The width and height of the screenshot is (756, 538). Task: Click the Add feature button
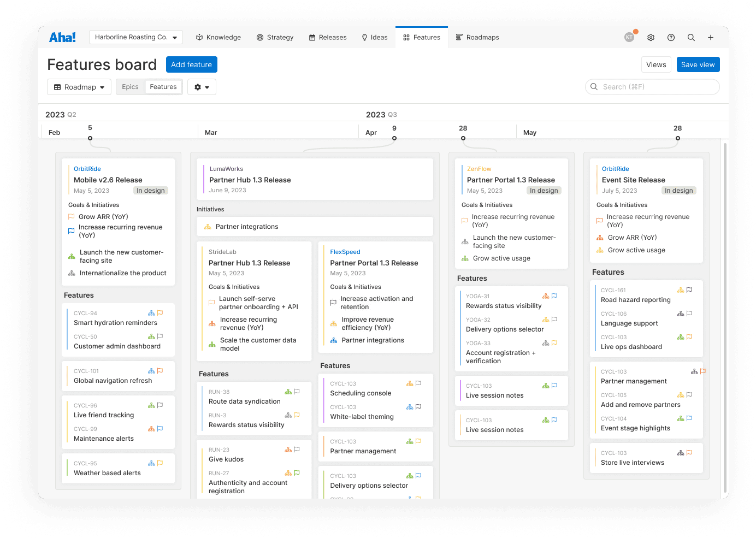point(192,64)
